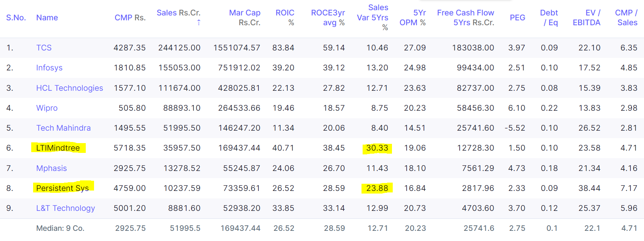Select Infosys sales value 155053.00
The height and width of the screenshot is (241, 644).
[179, 68]
